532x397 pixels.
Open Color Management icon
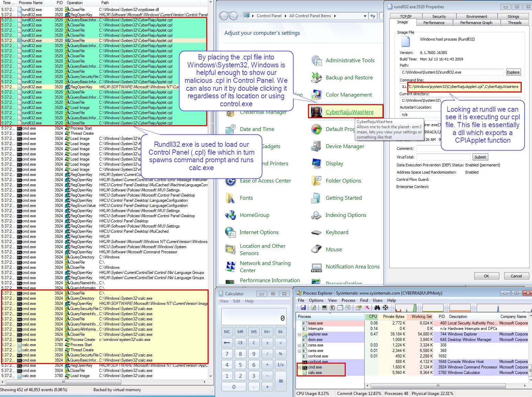coord(316,95)
